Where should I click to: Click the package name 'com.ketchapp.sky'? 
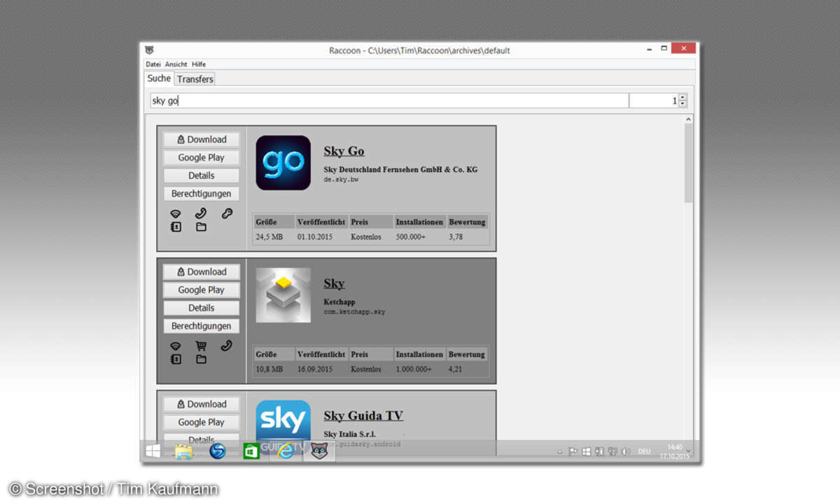(x=354, y=311)
